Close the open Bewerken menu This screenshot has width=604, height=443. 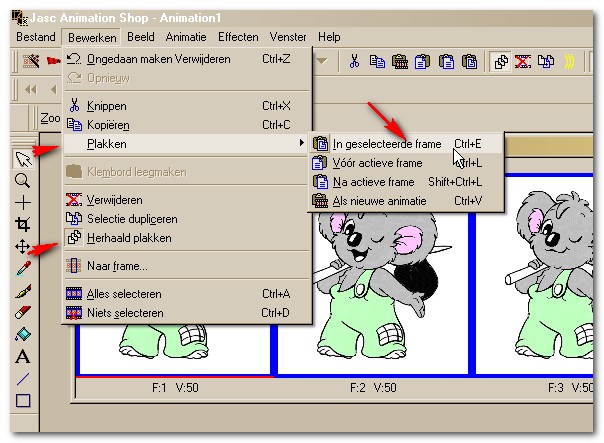92,37
